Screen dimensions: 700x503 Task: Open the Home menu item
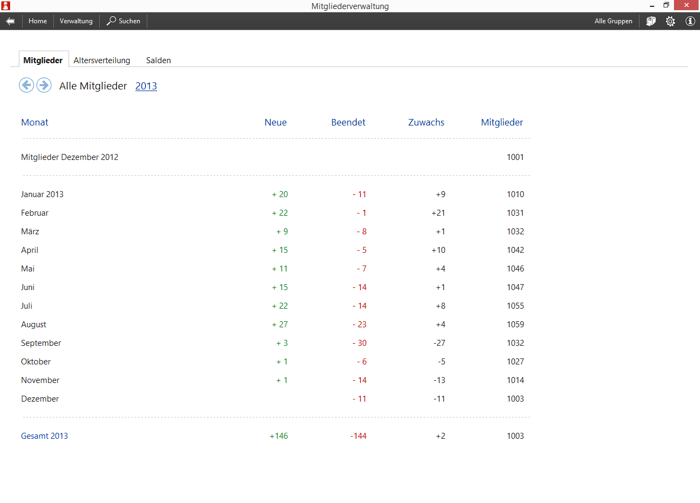(38, 21)
